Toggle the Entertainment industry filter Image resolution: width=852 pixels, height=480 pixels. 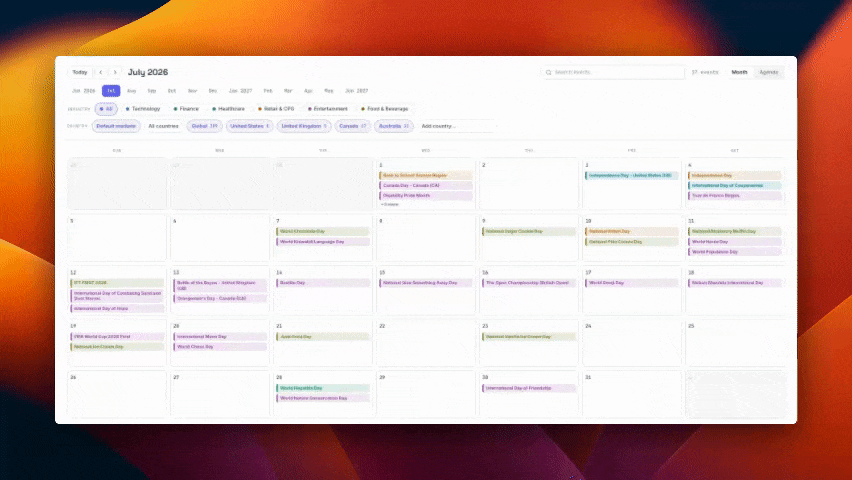[x=328, y=109]
